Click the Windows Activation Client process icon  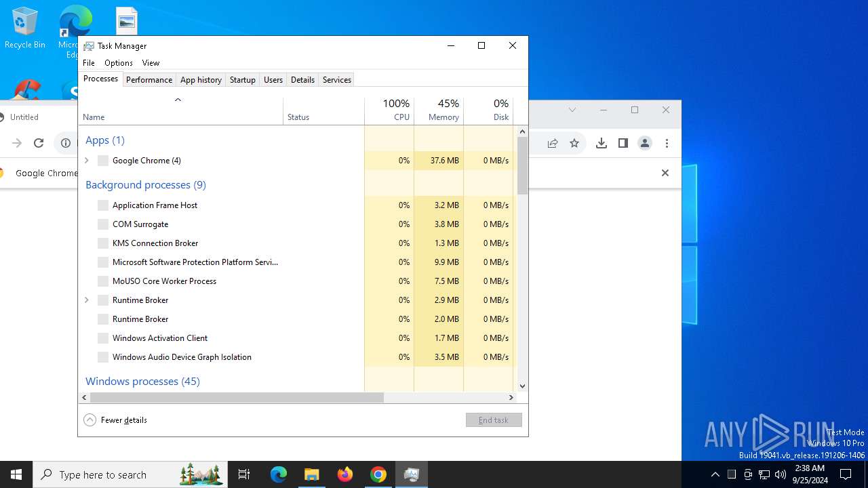[103, 338]
